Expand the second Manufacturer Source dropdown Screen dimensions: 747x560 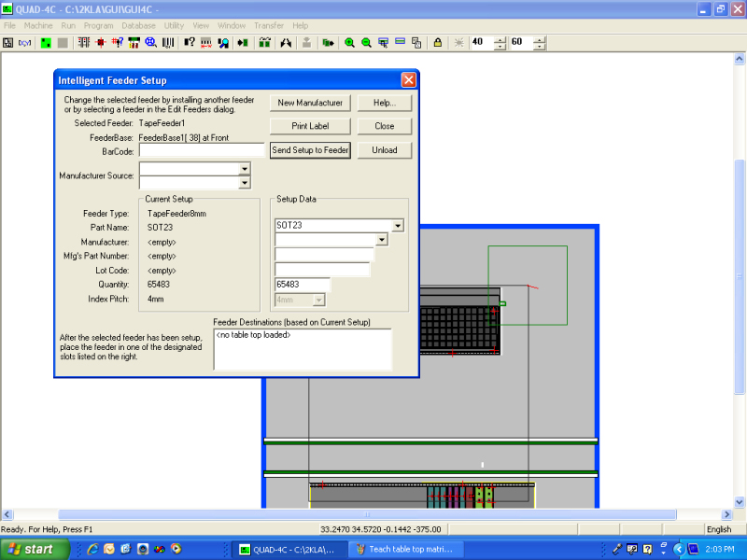point(245,182)
